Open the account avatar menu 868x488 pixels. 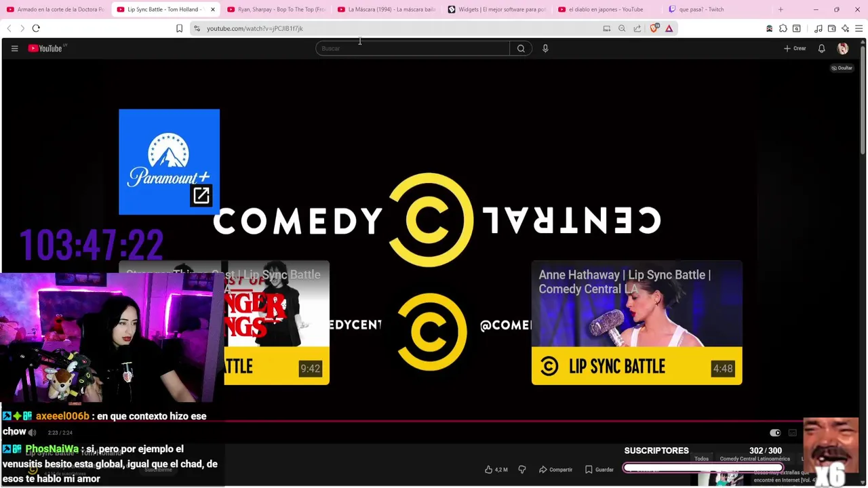(x=843, y=48)
